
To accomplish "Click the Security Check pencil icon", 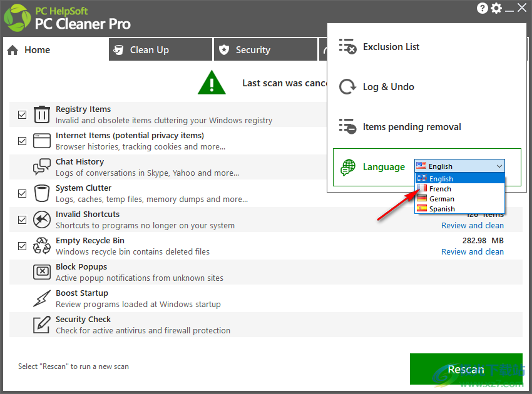I will click(42, 325).
